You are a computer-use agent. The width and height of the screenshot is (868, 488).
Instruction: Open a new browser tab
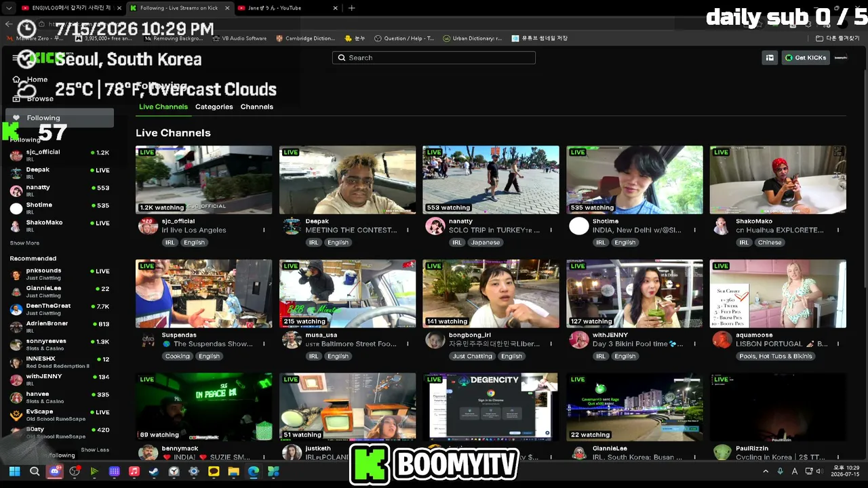click(351, 8)
